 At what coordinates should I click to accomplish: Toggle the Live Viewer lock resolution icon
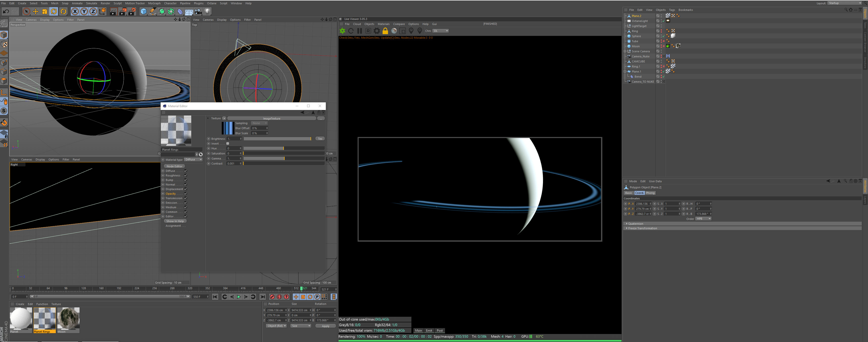[385, 31]
